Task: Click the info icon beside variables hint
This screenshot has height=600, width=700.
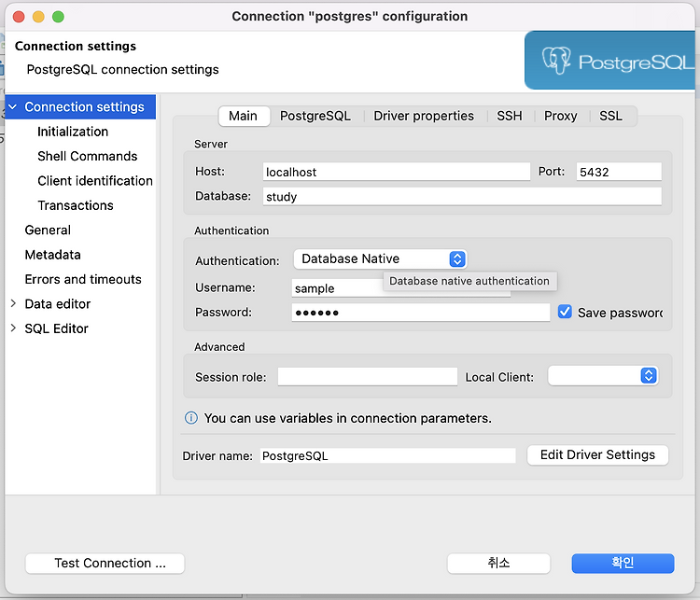Action: [x=191, y=418]
